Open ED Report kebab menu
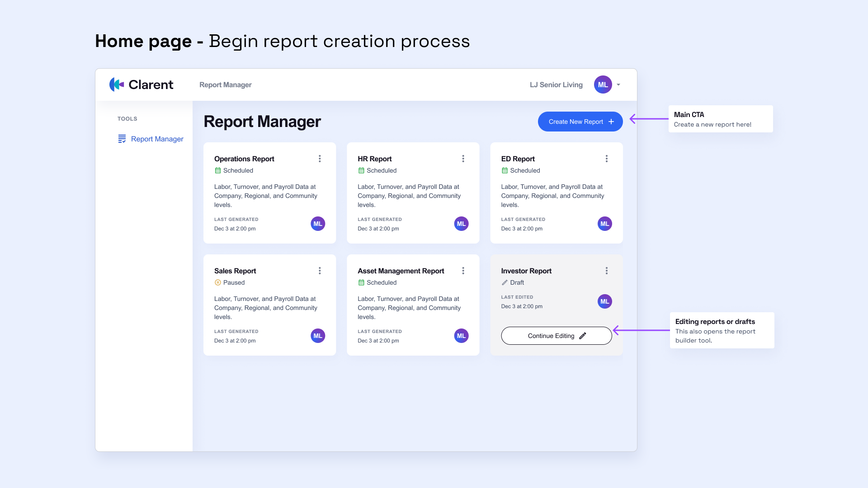 pos(606,159)
